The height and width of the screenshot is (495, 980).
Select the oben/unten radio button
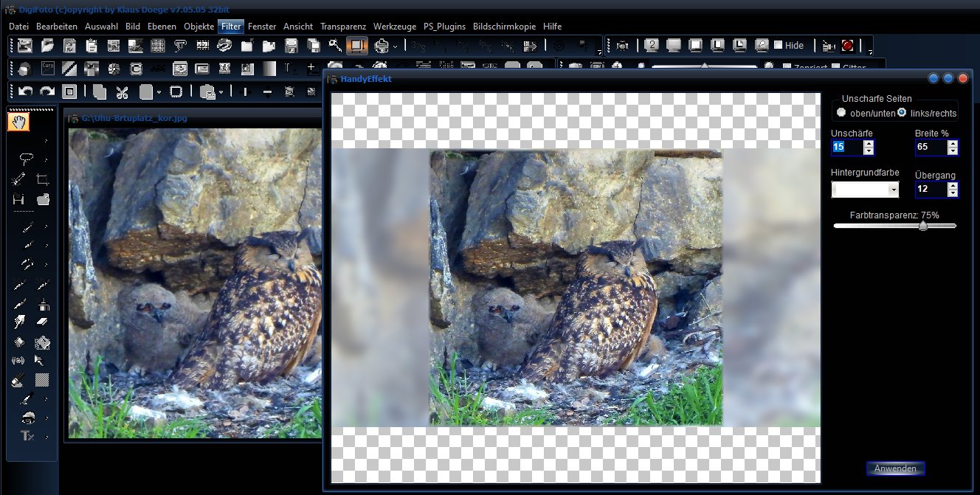click(841, 113)
